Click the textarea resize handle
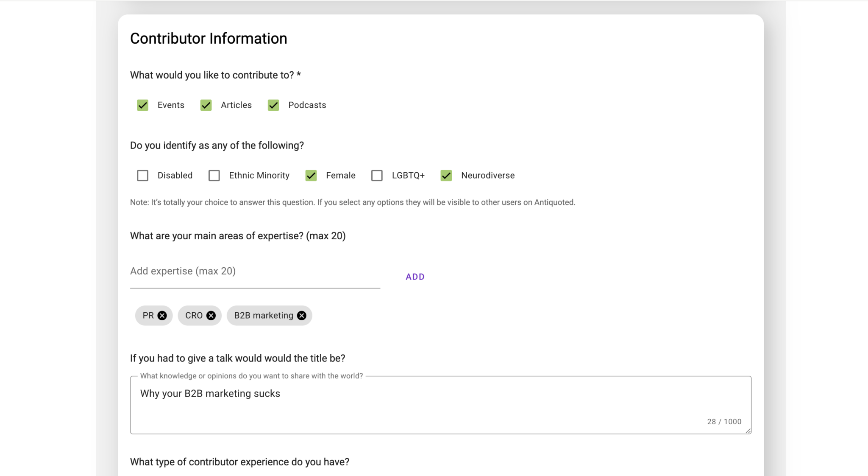Viewport: 868px width, 476px height. 748,431
